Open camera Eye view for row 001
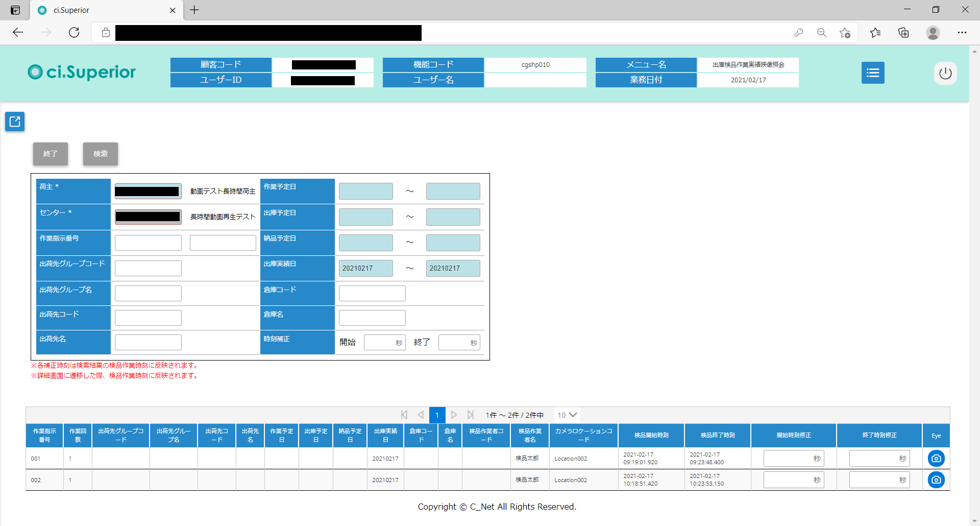Image resolution: width=980 pixels, height=526 pixels. [936, 459]
